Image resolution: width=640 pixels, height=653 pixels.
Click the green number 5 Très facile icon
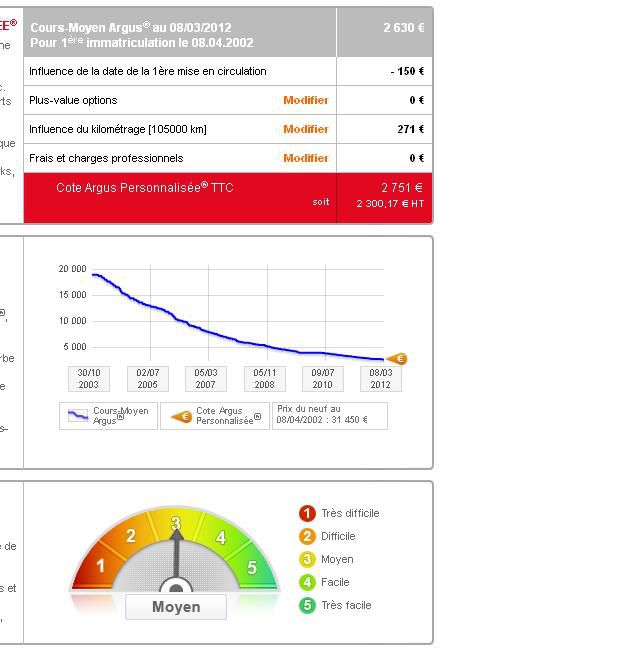pyautogui.click(x=307, y=605)
